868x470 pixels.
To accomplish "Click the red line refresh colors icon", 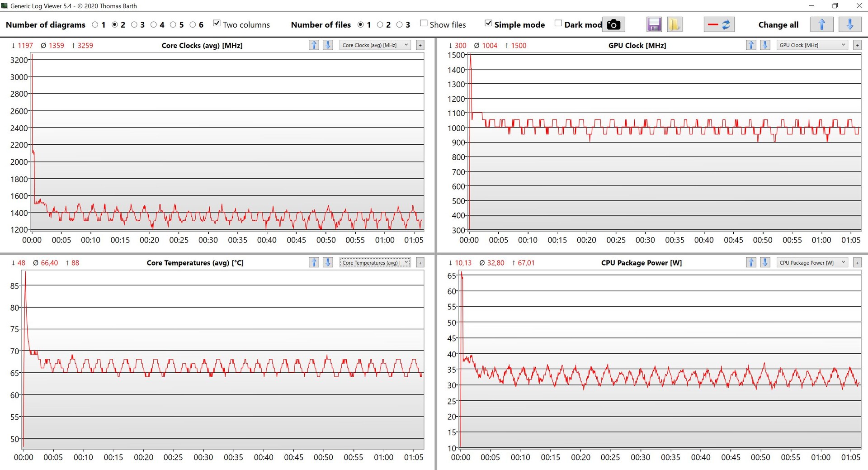I will tap(719, 24).
